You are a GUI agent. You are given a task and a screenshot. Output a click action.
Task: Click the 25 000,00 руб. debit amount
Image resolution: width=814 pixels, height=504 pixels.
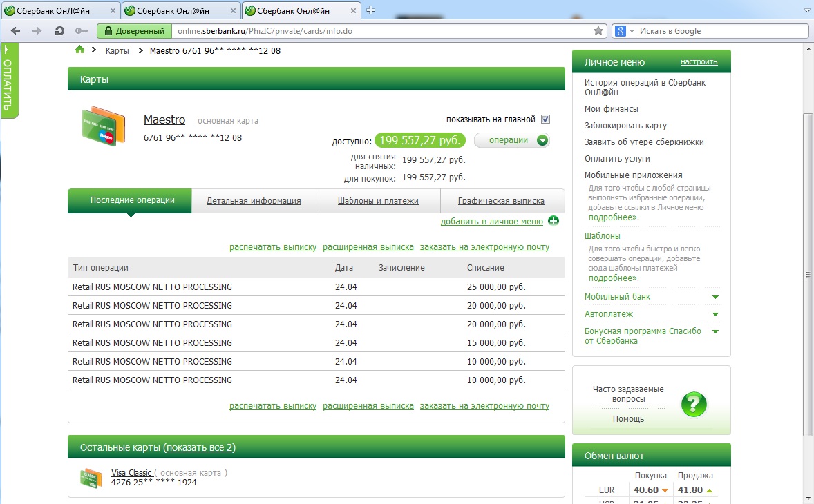(x=496, y=287)
